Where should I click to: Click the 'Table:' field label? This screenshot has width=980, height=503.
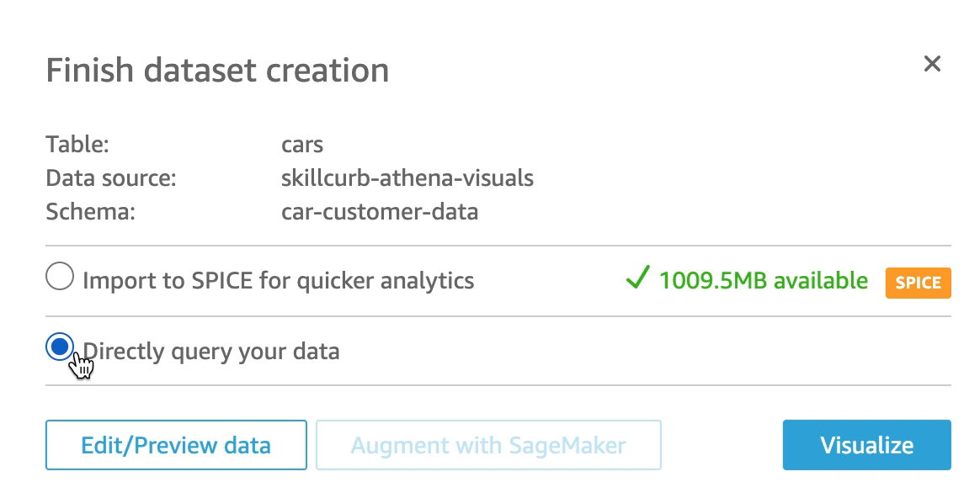(77, 145)
